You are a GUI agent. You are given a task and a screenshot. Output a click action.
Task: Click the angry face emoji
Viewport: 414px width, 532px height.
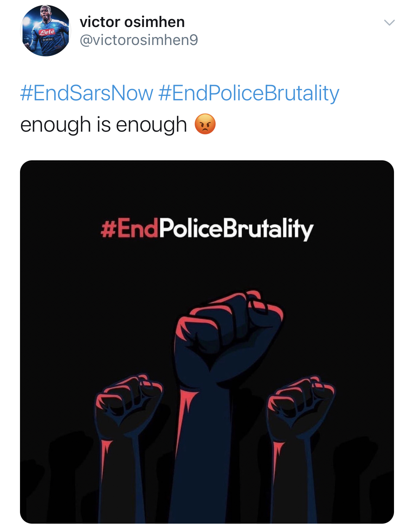click(205, 124)
